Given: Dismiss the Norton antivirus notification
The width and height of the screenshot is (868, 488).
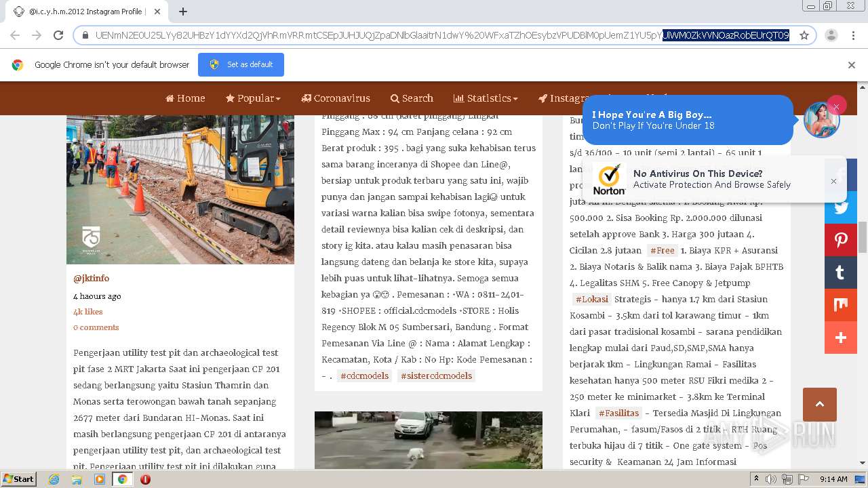Looking at the screenshot, I should 833,181.
